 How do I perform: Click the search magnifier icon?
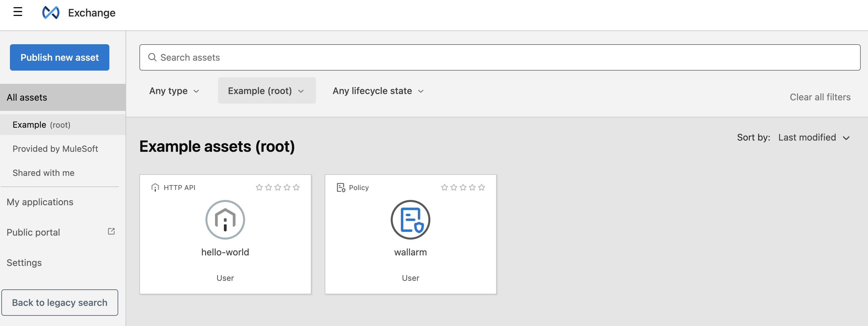[x=153, y=57]
